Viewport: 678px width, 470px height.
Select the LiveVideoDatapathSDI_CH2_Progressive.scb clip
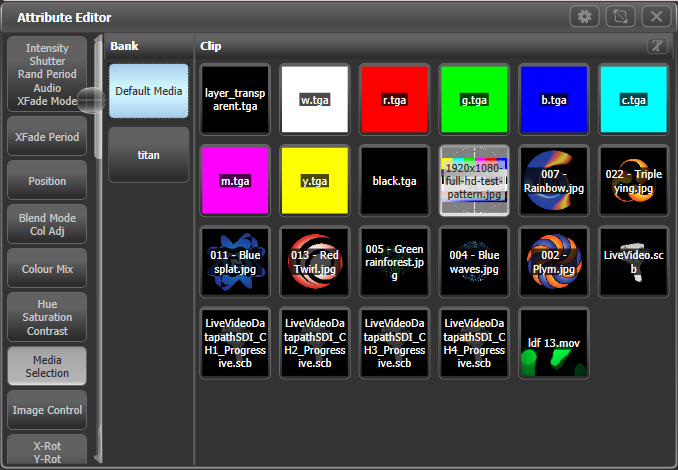click(x=315, y=343)
